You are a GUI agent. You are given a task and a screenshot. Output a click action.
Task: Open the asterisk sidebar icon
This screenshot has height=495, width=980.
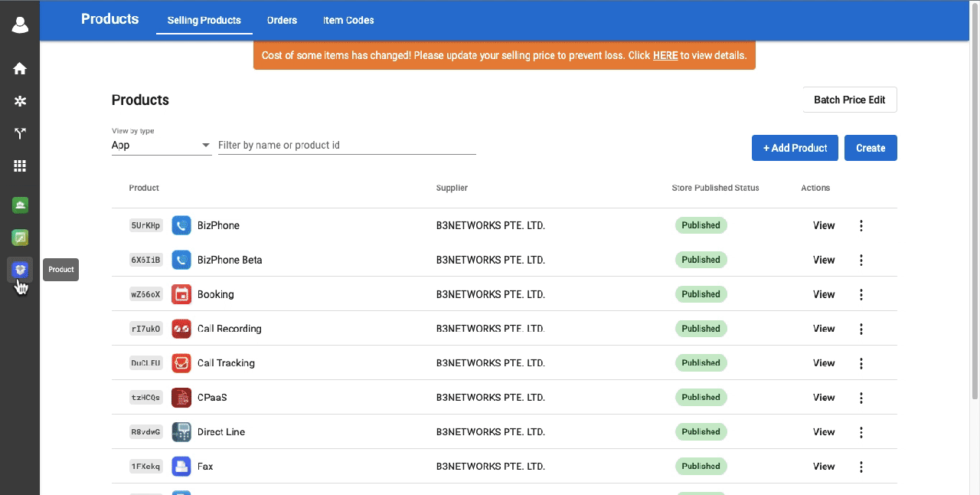pyautogui.click(x=20, y=101)
